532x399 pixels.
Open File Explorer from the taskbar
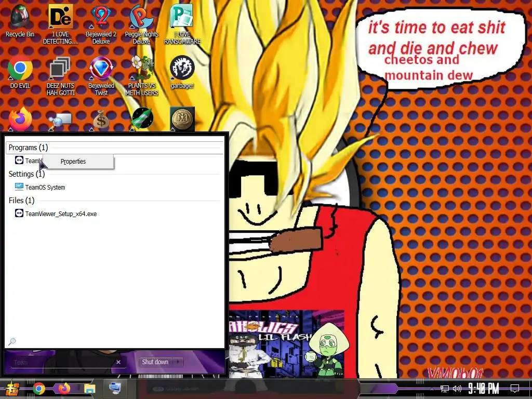(x=89, y=389)
